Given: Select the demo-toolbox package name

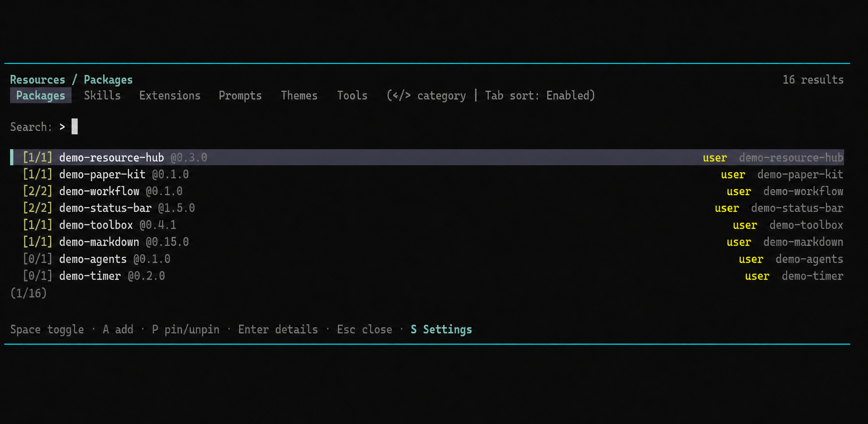Looking at the screenshot, I should point(96,225).
